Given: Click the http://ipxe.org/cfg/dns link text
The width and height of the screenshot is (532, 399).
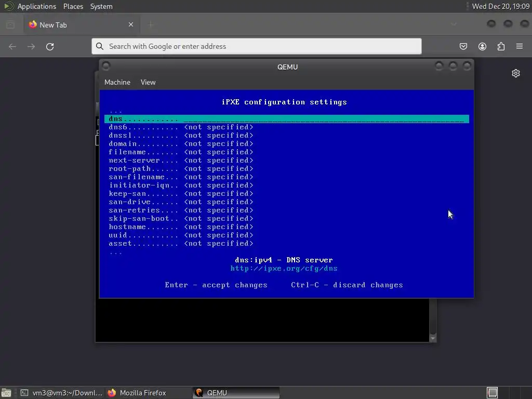Looking at the screenshot, I should pos(284,269).
